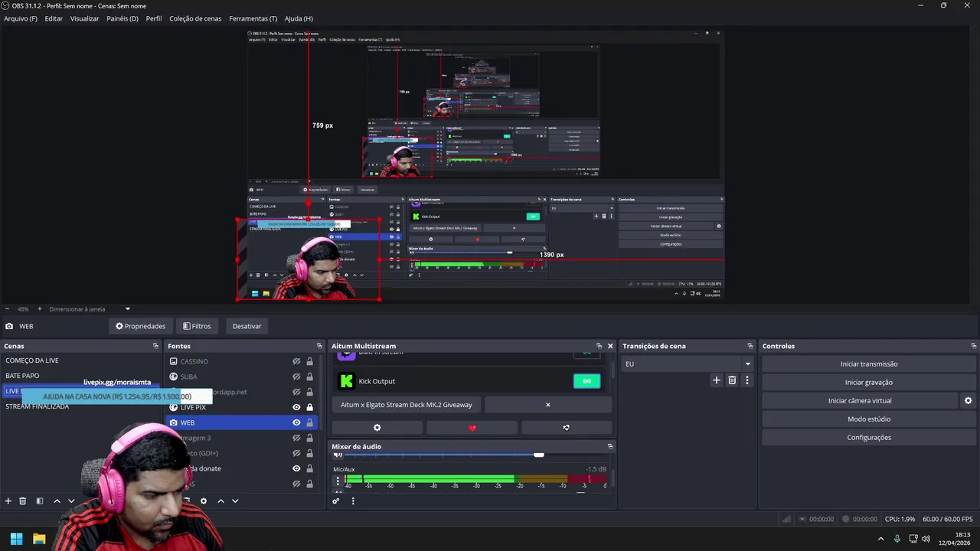The image size is (980, 551).
Task: Float the Aitum Multistream dock
Action: (599, 346)
